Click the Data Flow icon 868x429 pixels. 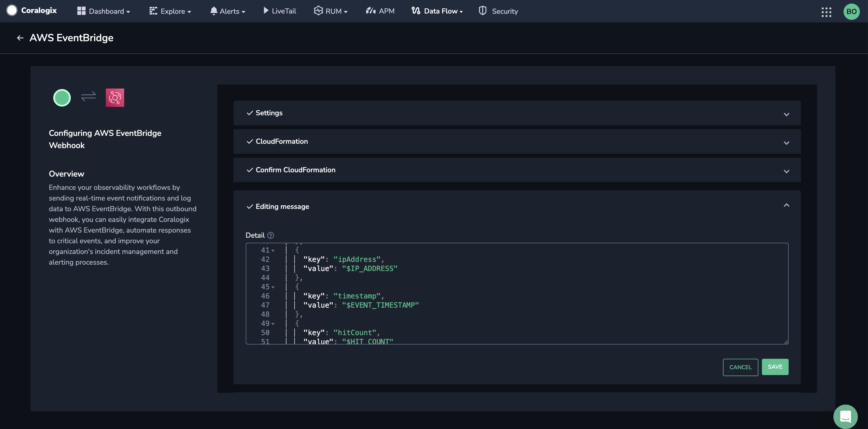[416, 11]
